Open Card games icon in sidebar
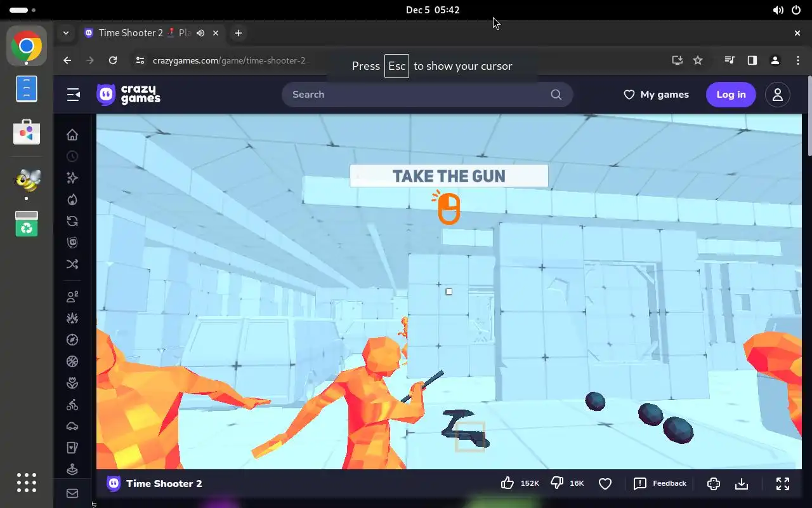The width and height of the screenshot is (812, 508). click(x=72, y=448)
